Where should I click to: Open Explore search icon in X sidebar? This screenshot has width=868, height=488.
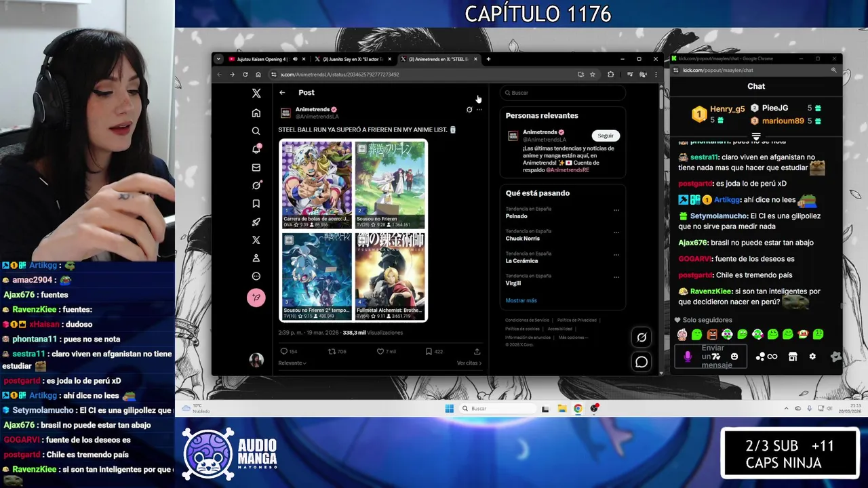[256, 131]
